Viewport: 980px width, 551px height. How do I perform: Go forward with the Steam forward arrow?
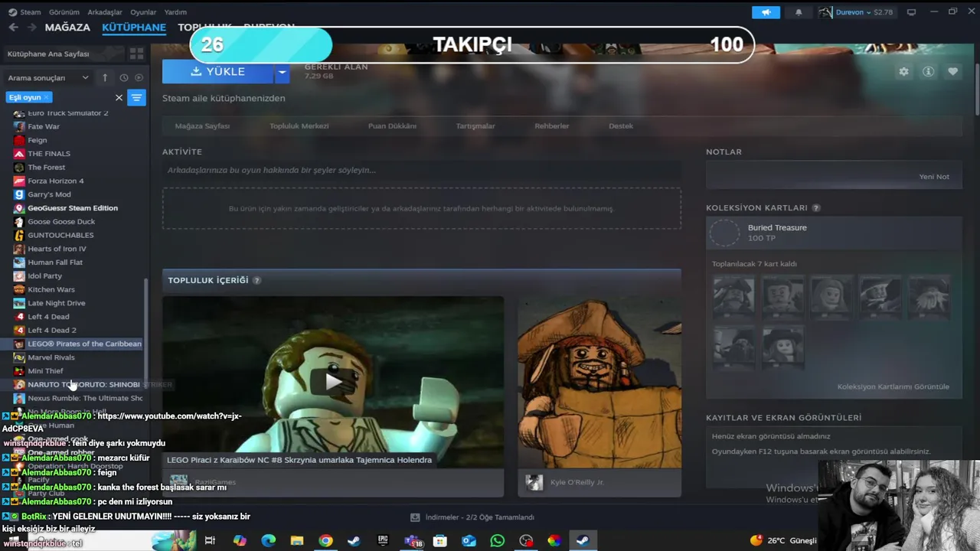31,27
